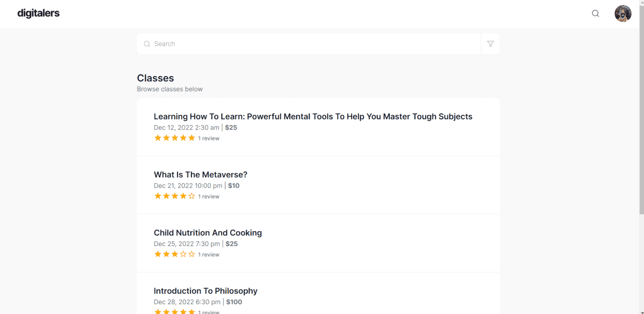Click the Dec 21, 2022 10:00 pm date
Image resolution: width=644 pixels, height=314 pixels.
(188, 186)
